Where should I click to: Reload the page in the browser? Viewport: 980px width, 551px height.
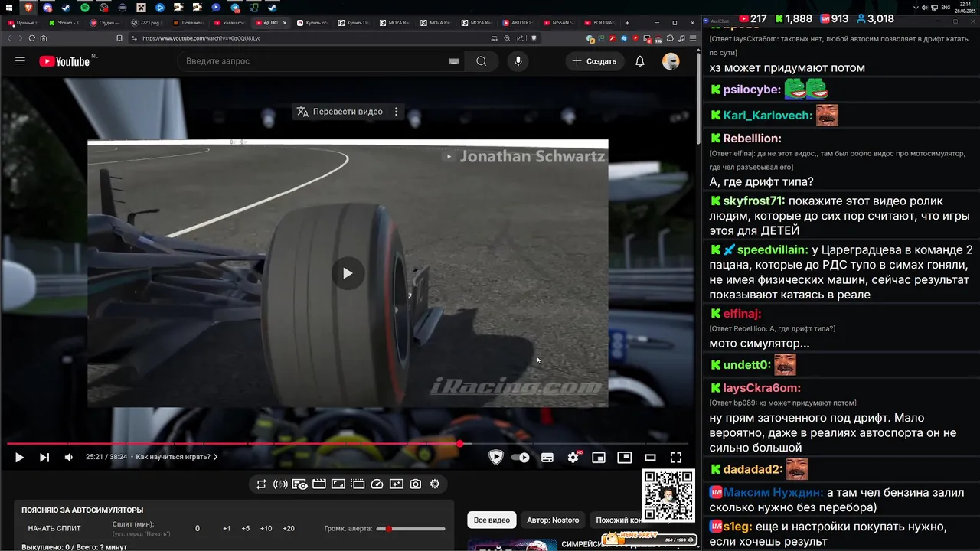coord(32,38)
